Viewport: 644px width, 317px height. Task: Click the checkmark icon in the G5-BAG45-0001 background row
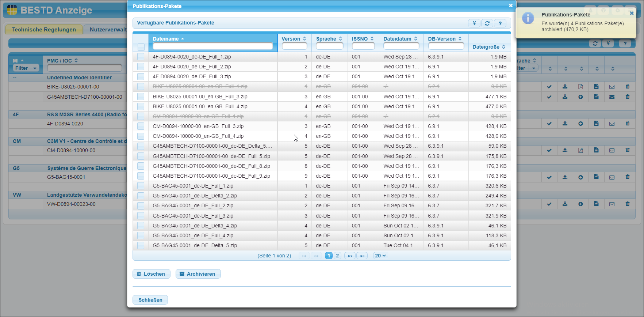pos(549,177)
